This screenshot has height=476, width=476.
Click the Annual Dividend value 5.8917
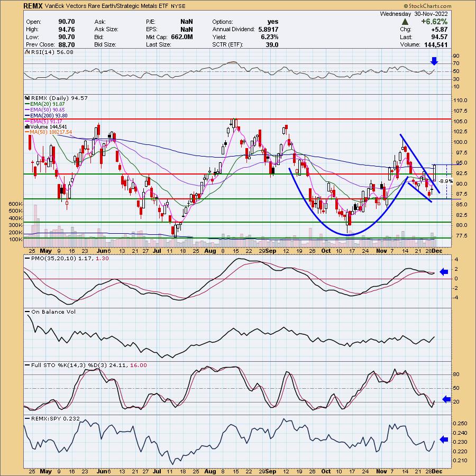coord(268,30)
